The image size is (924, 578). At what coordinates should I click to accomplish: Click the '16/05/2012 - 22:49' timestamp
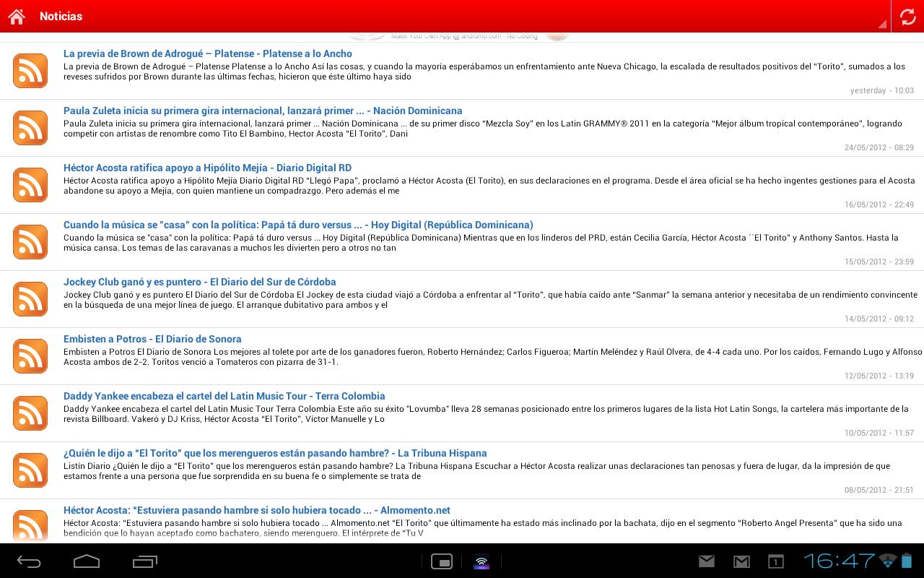(879, 204)
